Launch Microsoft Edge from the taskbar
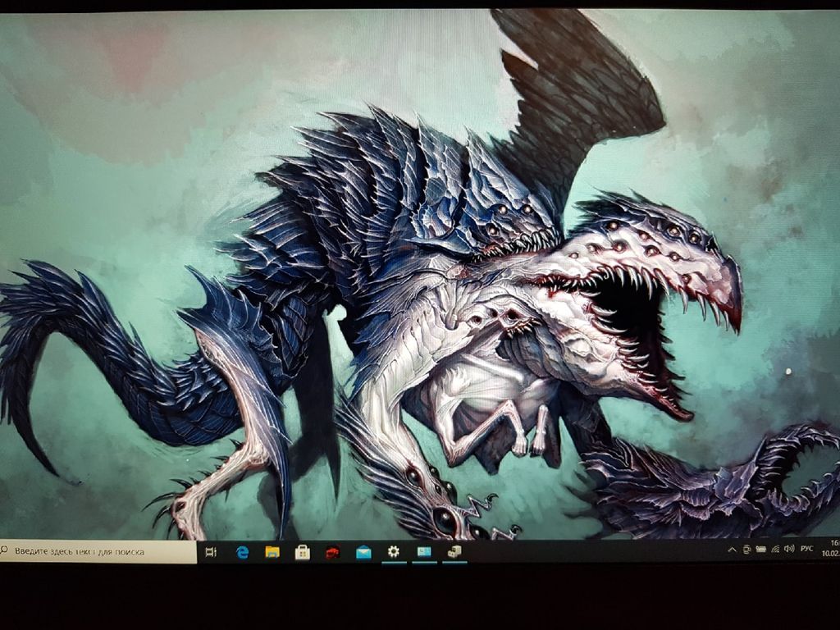 tap(243, 552)
